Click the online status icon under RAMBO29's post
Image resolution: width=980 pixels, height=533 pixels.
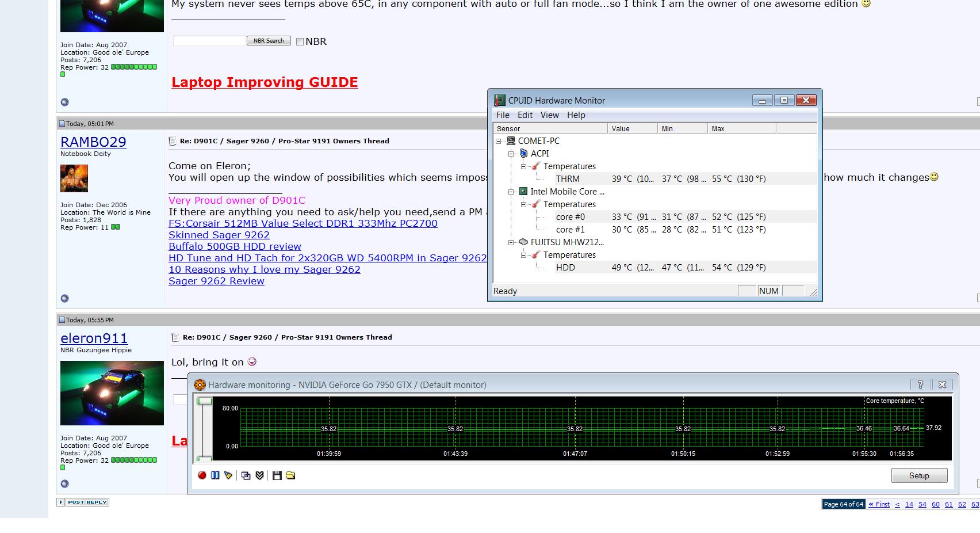click(64, 298)
